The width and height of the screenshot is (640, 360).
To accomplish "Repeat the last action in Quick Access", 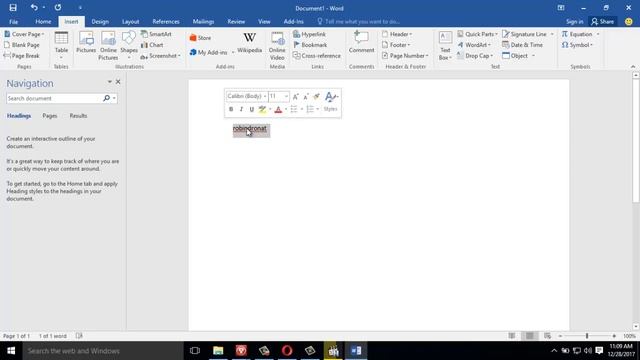I will coord(58,8).
